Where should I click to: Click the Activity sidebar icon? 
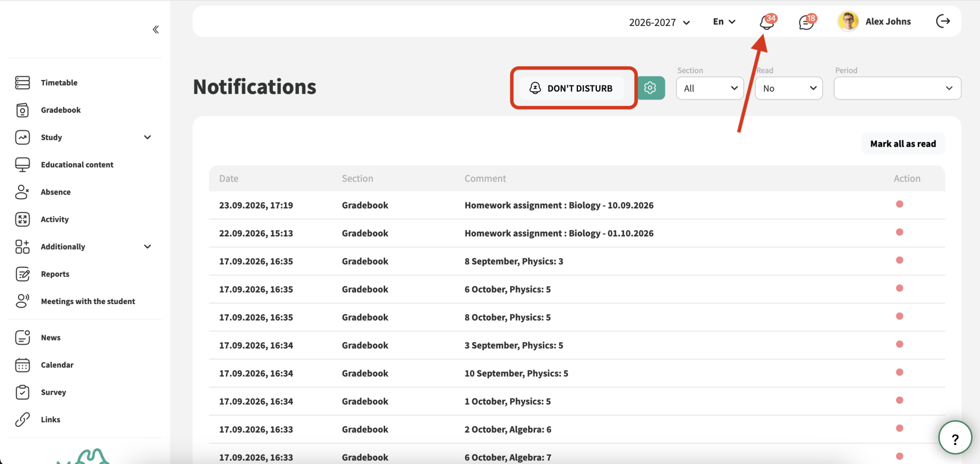click(x=23, y=219)
